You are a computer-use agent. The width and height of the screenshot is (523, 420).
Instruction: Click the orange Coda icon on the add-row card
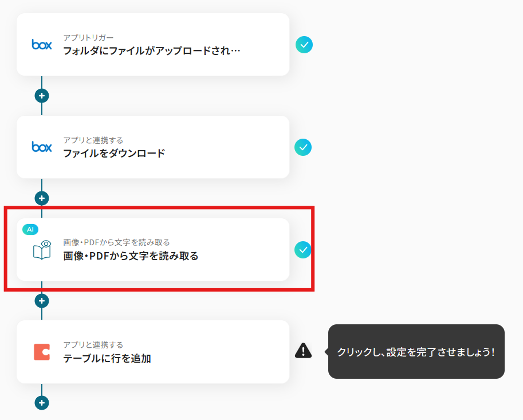tap(42, 352)
